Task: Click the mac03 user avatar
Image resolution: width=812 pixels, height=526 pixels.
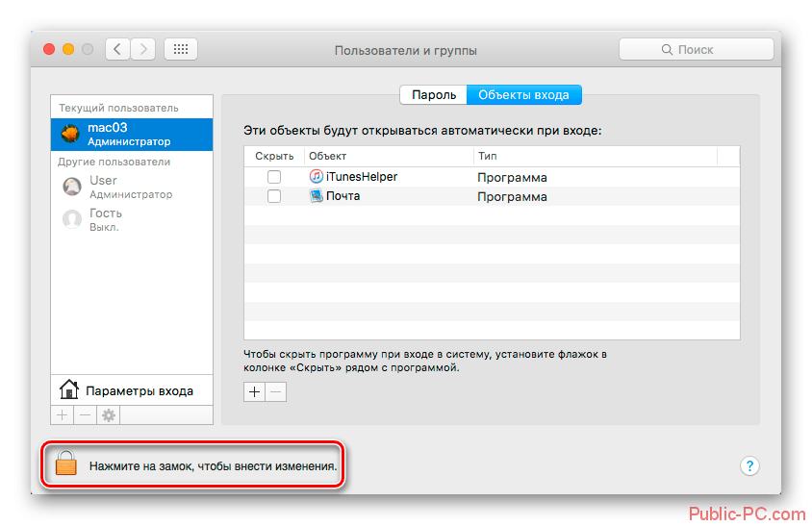Action: [x=71, y=134]
